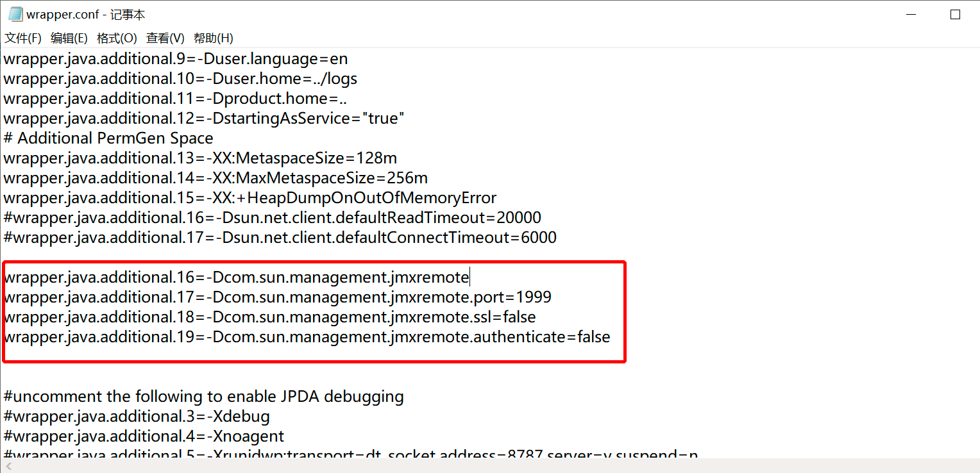Click the Notepad icon in title bar
The height and width of the screenshot is (473, 980).
coord(15,14)
